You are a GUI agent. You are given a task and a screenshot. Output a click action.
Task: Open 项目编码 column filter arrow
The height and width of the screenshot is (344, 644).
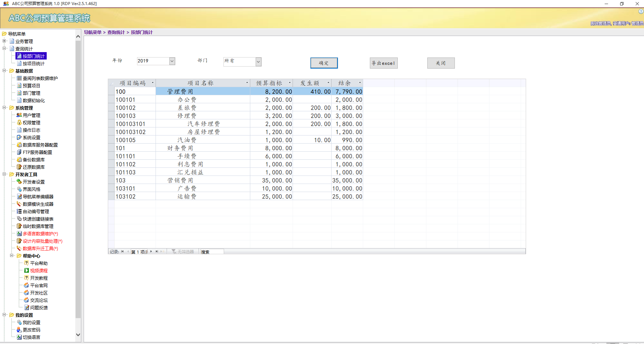point(153,83)
